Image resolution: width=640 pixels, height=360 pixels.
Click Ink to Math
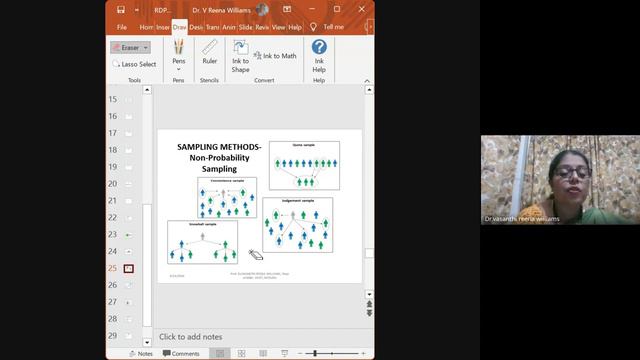point(275,56)
